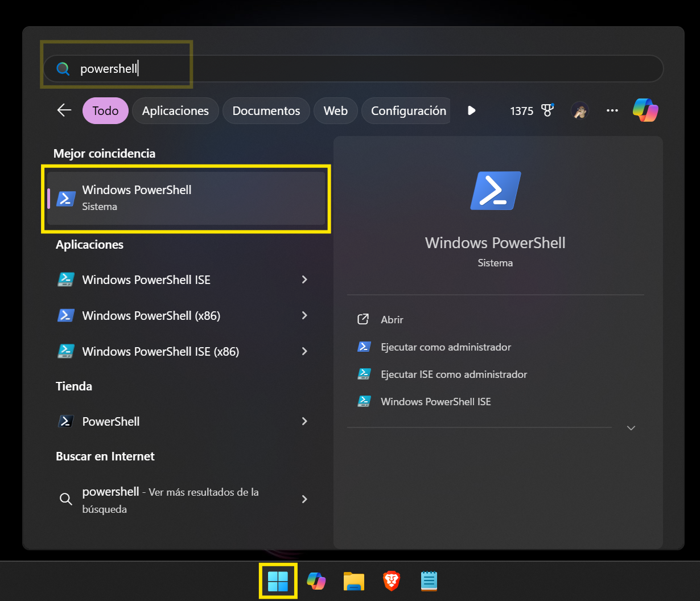Open the Game Pass play icon

coord(472,110)
